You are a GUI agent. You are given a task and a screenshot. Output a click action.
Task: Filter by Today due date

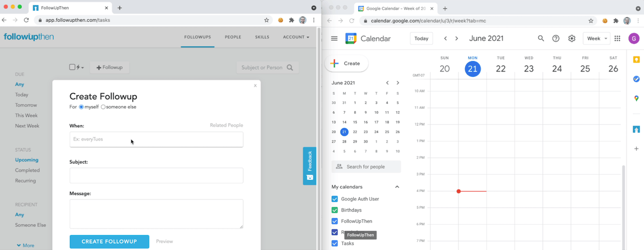[x=22, y=95]
